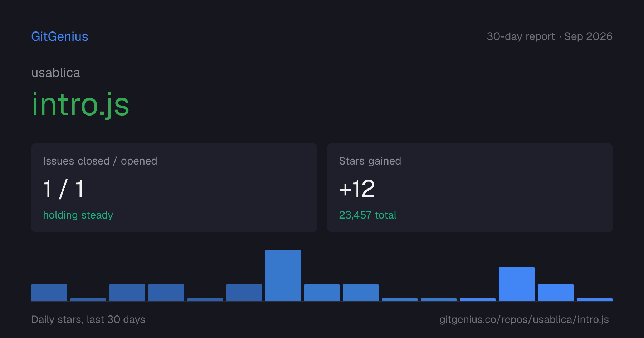
Task: Click the holding steady status text
Action: tap(78, 215)
